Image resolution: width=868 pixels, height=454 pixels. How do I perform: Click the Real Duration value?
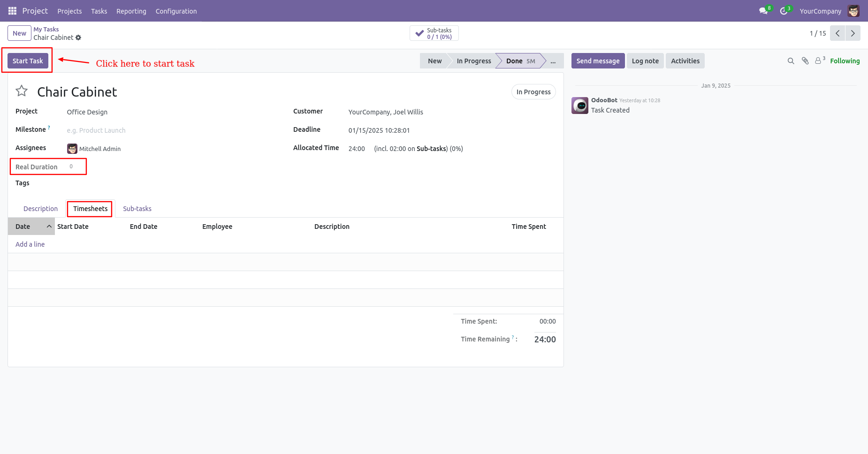click(x=71, y=166)
